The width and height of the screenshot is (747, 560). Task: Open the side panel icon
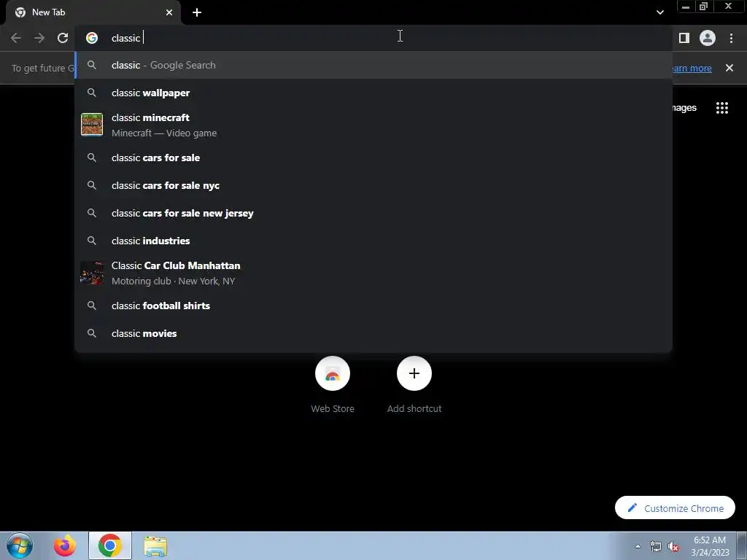pyautogui.click(x=684, y=38)
